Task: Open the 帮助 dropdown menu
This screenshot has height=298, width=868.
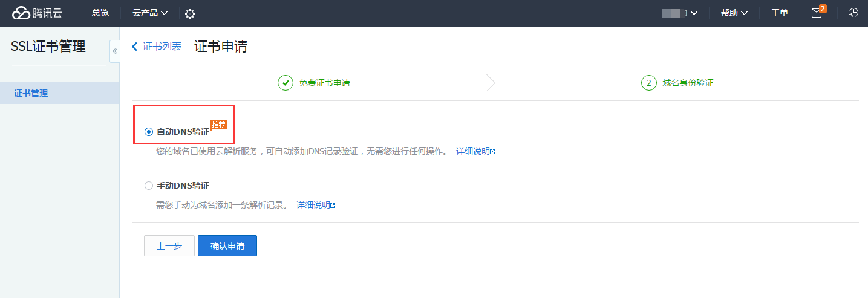Action: (734, 13)
